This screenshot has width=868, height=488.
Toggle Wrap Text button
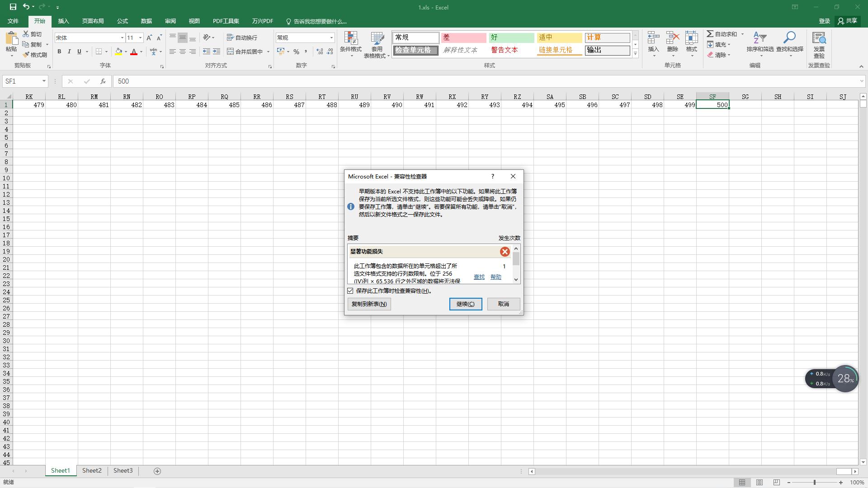(x=242, y=38)
